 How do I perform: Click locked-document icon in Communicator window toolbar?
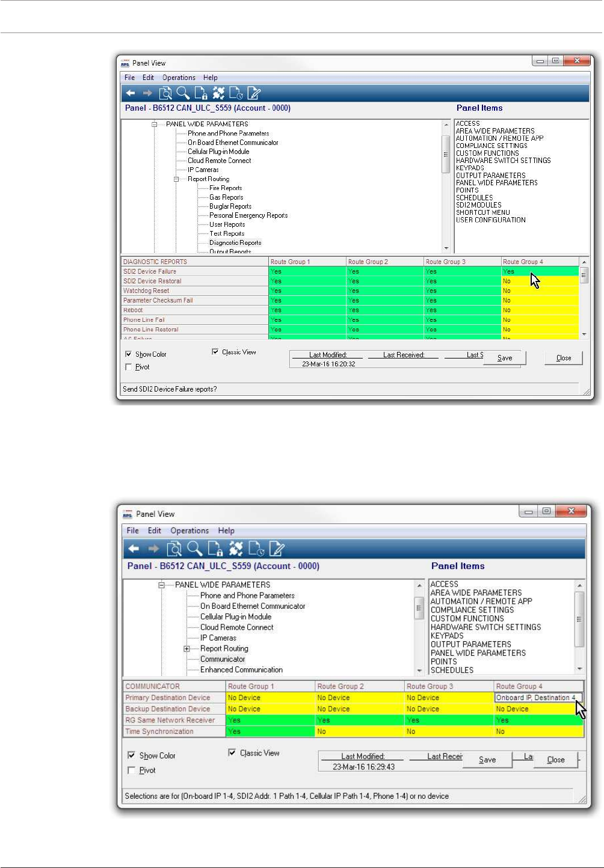[215, 549]
